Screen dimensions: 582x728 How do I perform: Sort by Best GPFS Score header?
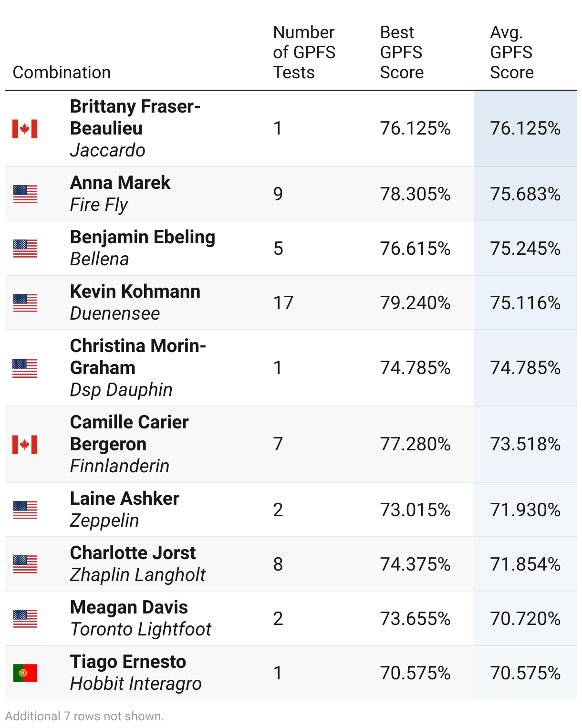click(x=402, y=52)
